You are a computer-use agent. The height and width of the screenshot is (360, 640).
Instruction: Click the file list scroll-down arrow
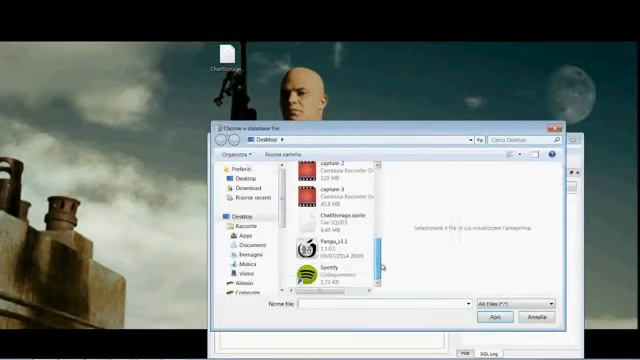click(378, 283)
